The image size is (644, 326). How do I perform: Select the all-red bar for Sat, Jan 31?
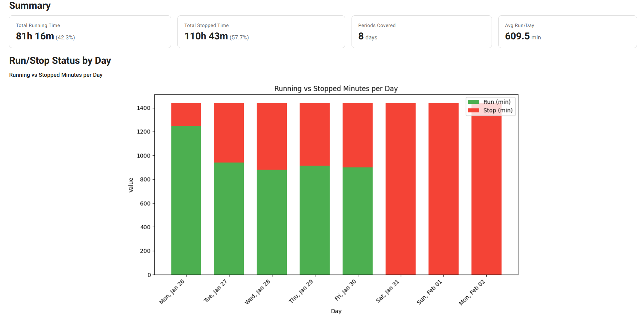click(x=400, y=189)
